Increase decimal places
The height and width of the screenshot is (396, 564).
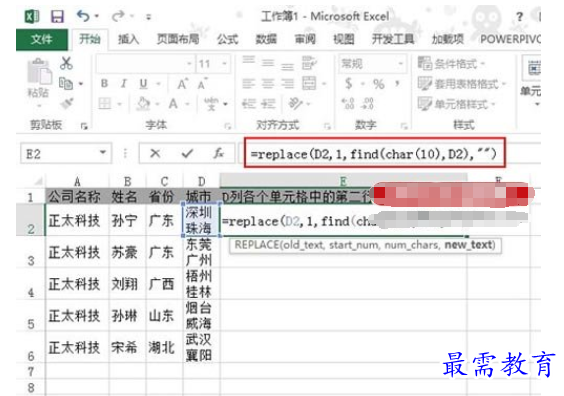(x=348, y=104)
